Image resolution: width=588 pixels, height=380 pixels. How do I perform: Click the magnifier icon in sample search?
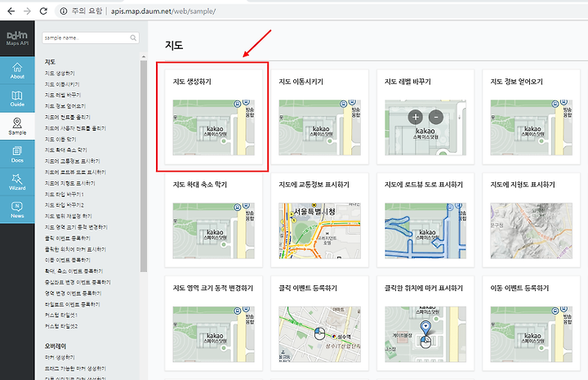133,38
